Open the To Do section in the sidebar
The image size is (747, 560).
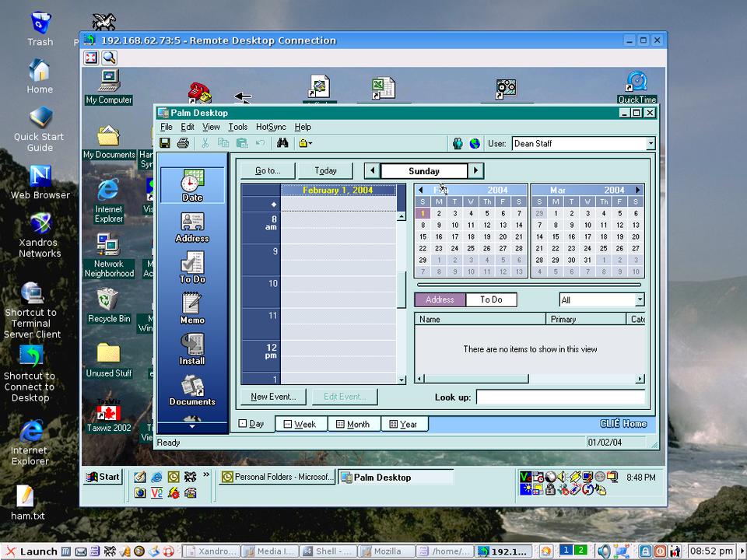coord(192,267)
